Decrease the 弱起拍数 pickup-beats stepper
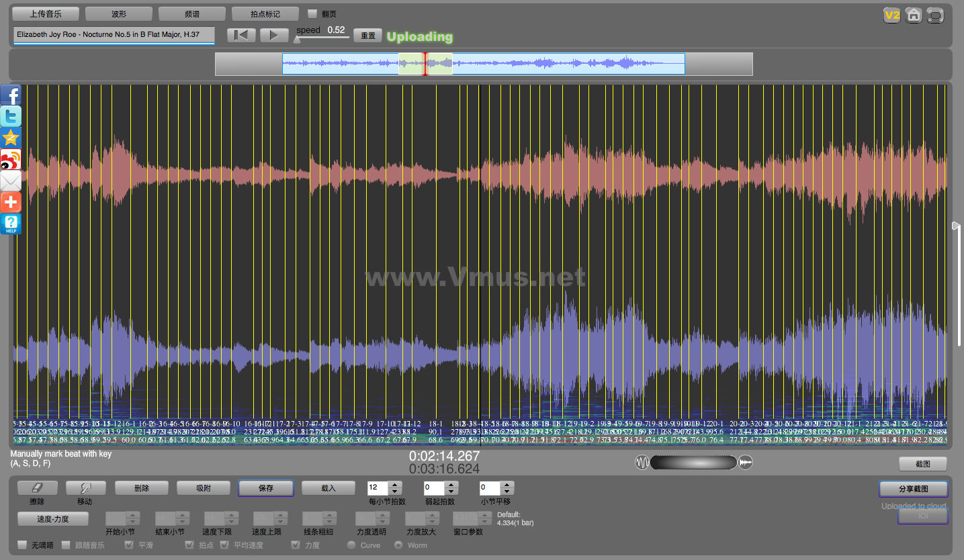The height and width of the screenshot is (560, 964). (x=451, y=492)
